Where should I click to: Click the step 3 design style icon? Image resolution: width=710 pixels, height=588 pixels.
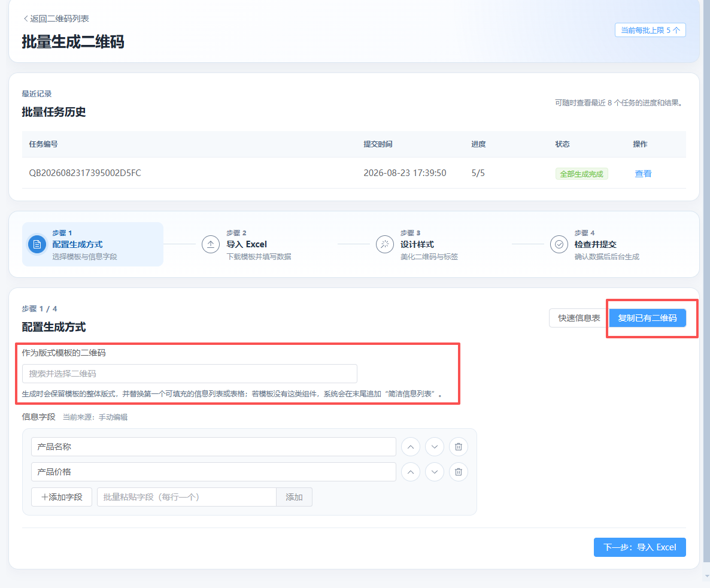[385, 245]
